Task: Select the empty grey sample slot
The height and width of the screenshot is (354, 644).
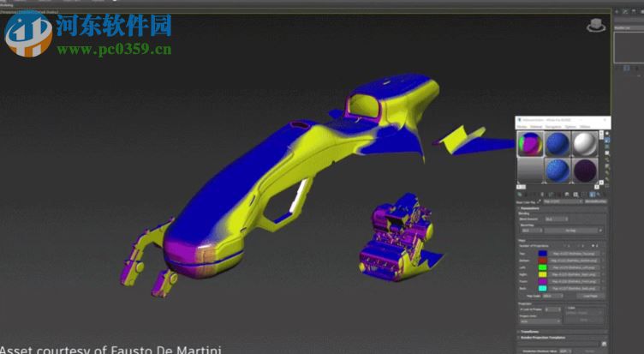Action: coord(530,171)
